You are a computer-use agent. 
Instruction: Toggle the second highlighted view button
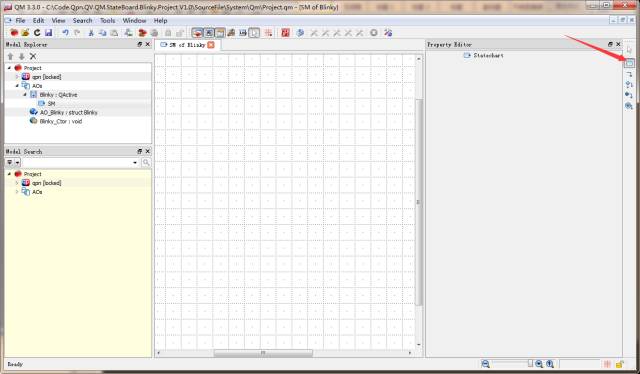[209, 33]
